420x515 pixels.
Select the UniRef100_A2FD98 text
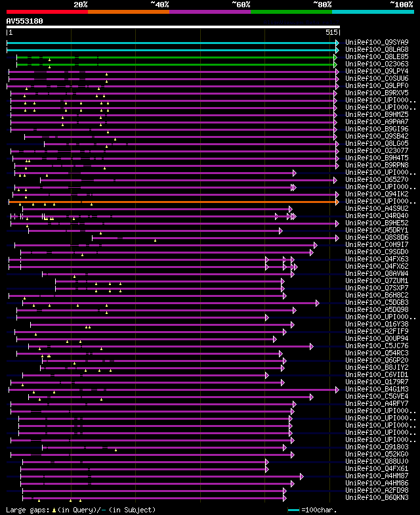tap(377, 490)
